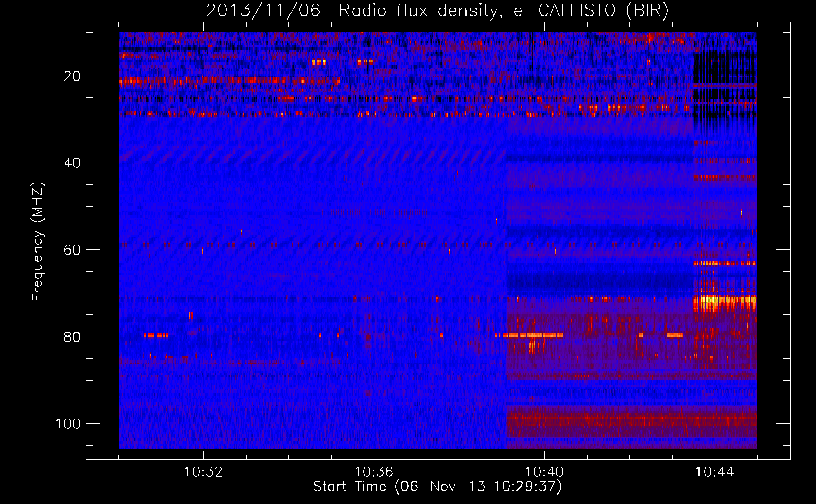Click the '60' frequency tick label

[72, 250]
